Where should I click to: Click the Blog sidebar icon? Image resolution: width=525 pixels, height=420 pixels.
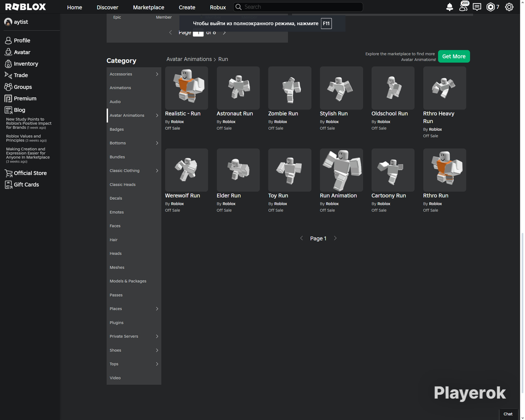coord(8,110)
